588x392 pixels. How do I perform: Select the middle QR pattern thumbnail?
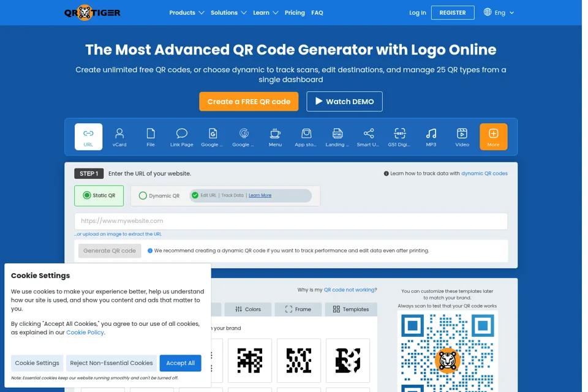[x=299, y=360]
